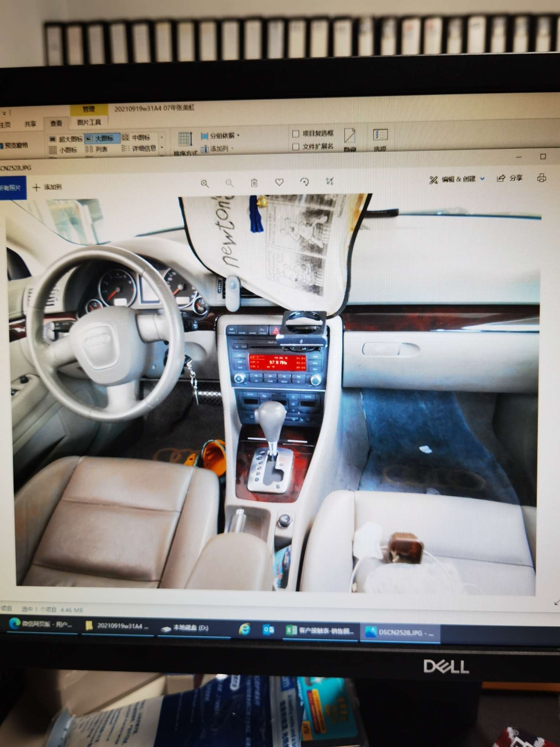Screen dimensions: 560x747
Task: Open 排序方式 sort options
Action: tap(185, 144)
